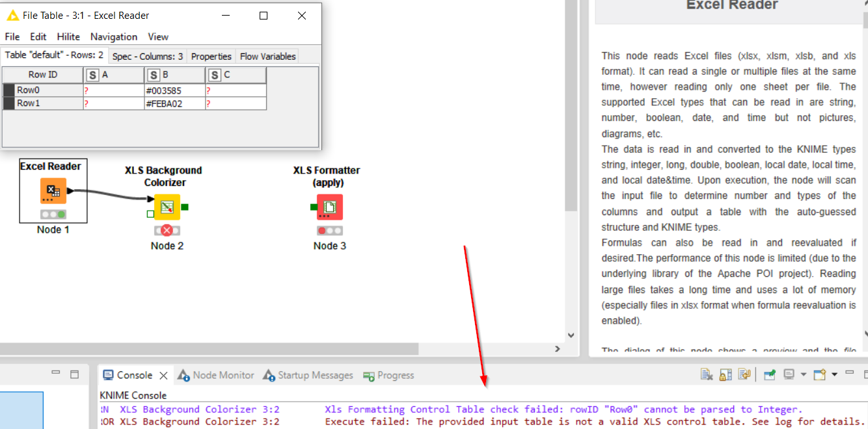Close the Console tab
Viewport: 868px width, 429px height.
pos(164,375)
